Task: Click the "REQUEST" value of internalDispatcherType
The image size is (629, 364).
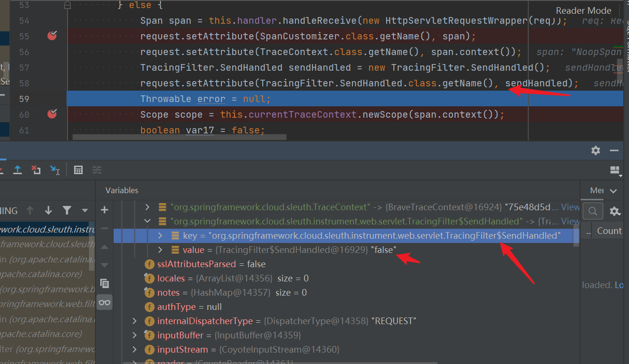Action: [x=394, y=321]
